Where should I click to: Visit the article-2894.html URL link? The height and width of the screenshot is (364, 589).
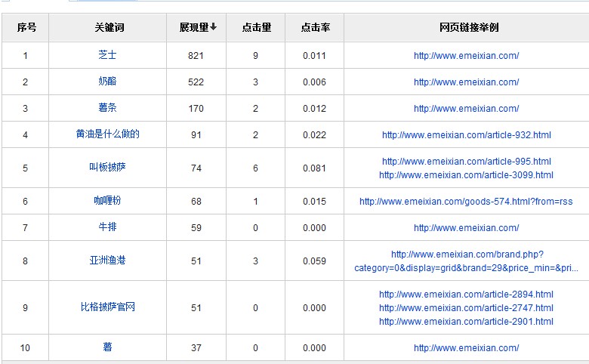(x=466, y=295)
